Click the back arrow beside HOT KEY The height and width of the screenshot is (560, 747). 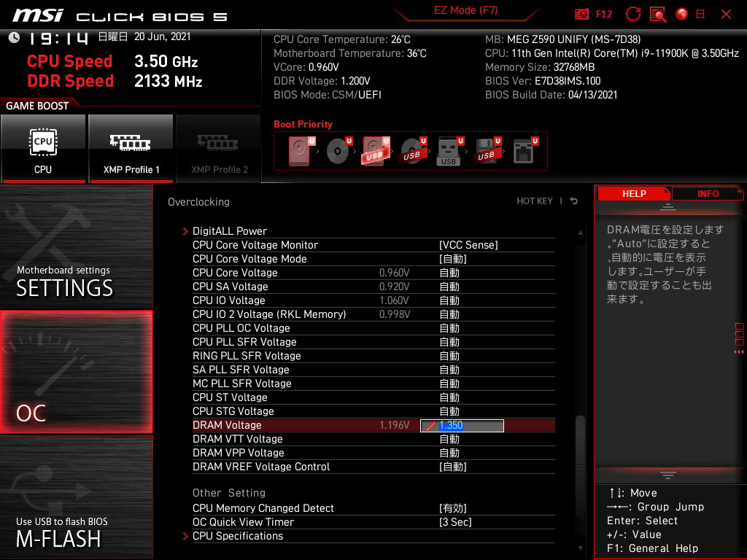click(x=574, y=201)
